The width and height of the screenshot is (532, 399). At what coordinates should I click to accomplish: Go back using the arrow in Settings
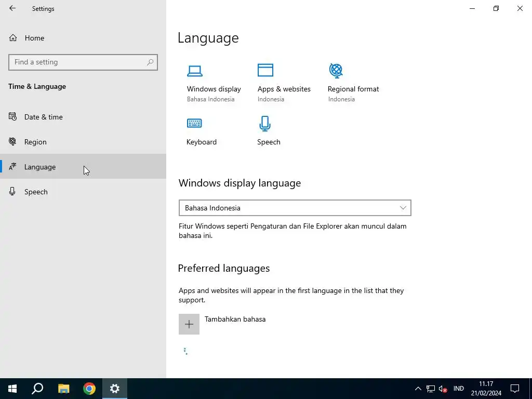click(x=12, y=8)
